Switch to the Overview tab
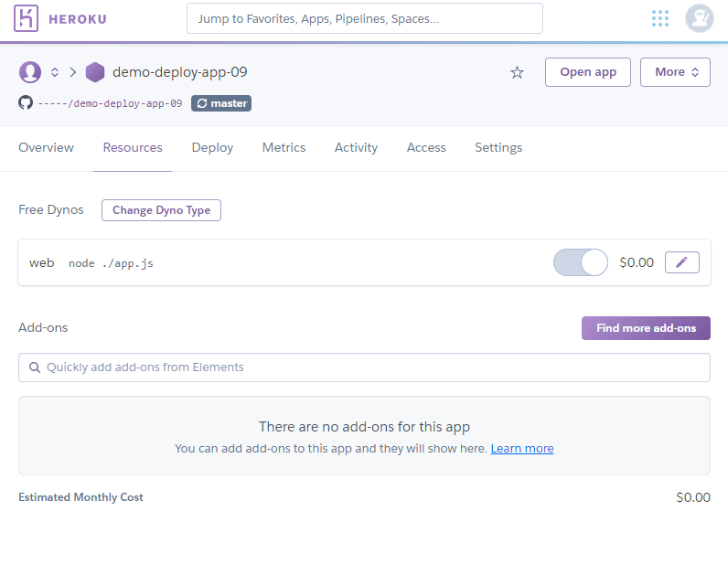The width and height of the screenshot is (728, 575). click(x=46, y=147)
